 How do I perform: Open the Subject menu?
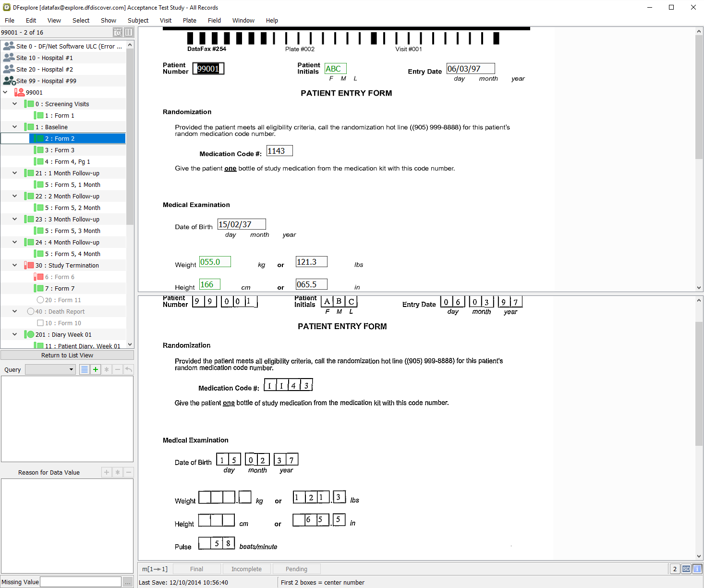138,20
